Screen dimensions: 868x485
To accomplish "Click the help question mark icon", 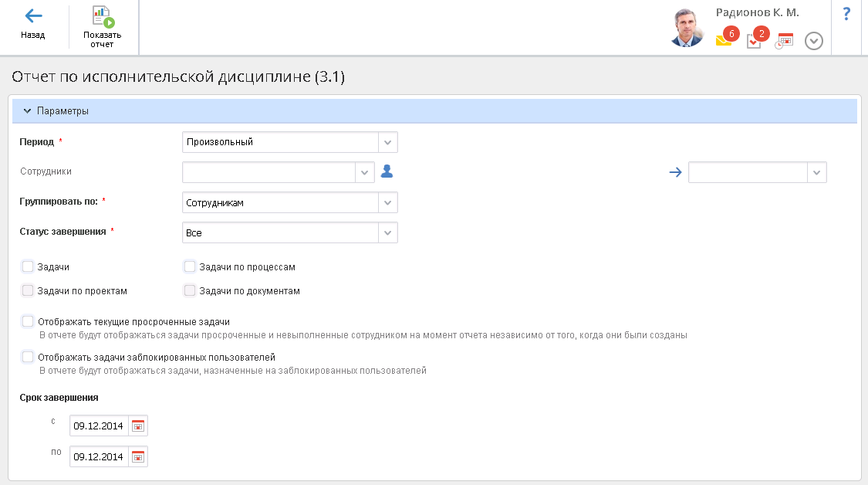I will [x=846, y=13].
